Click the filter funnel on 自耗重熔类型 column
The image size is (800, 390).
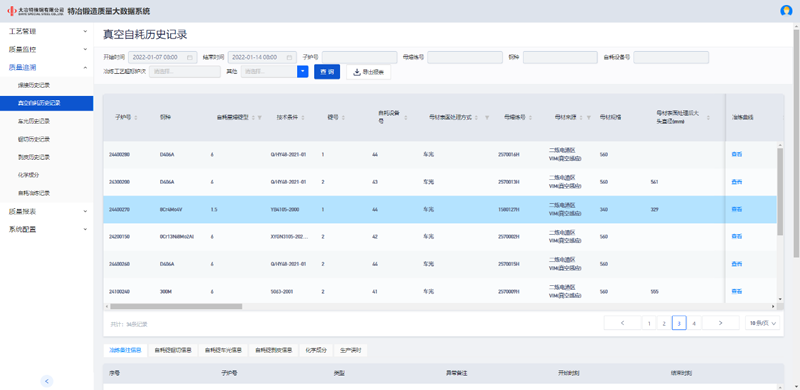point(260,117)
